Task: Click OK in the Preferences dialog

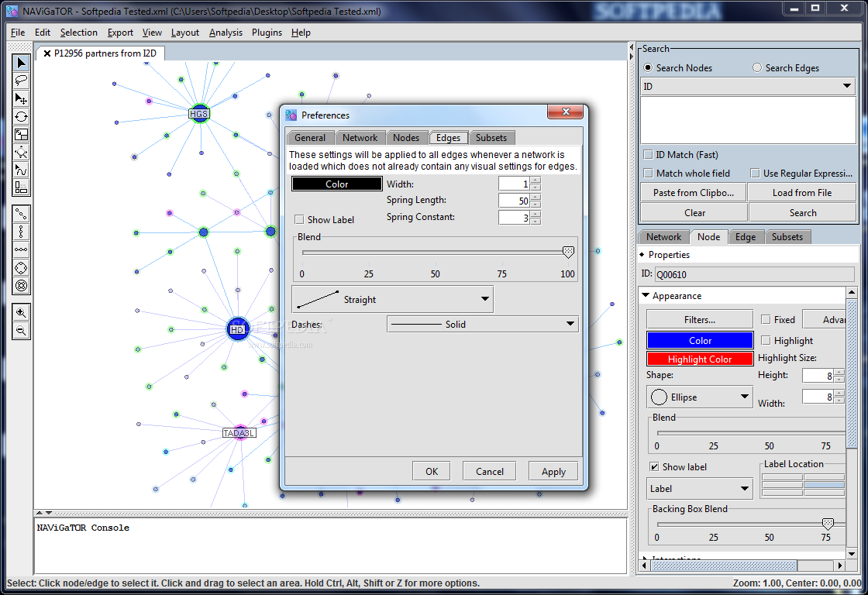Action: click(x=431, y=471)
